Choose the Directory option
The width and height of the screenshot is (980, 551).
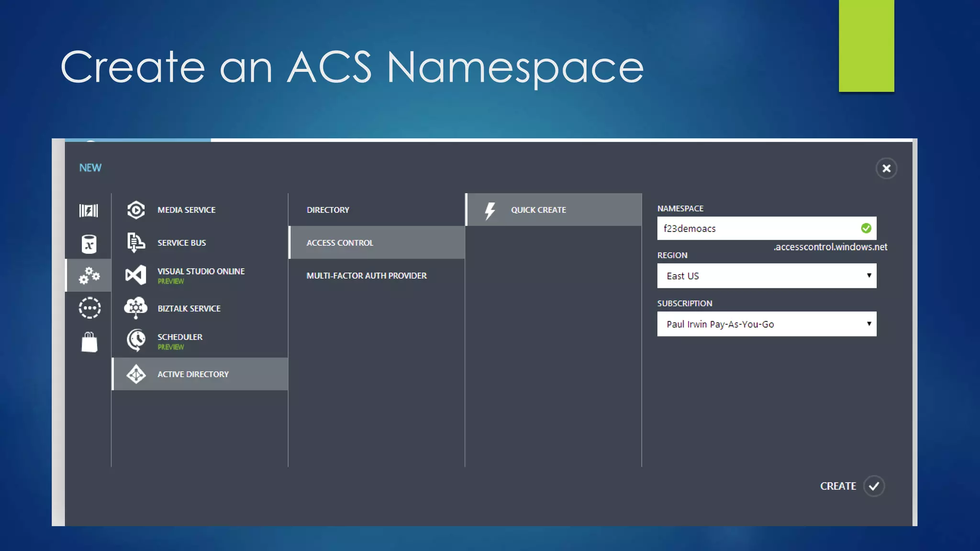pyautogui.click(x=328, y=210)
